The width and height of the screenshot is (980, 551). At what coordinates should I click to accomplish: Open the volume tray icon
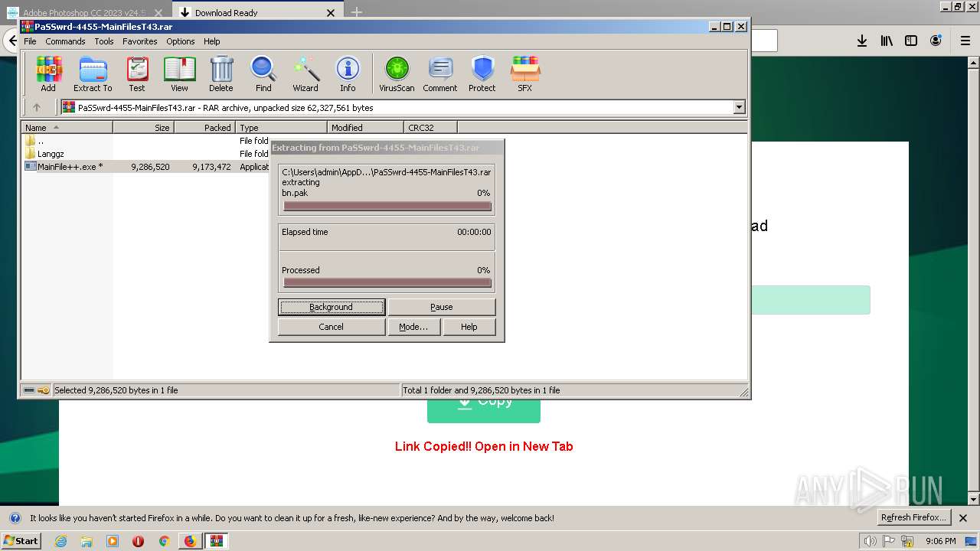(870, 541)
